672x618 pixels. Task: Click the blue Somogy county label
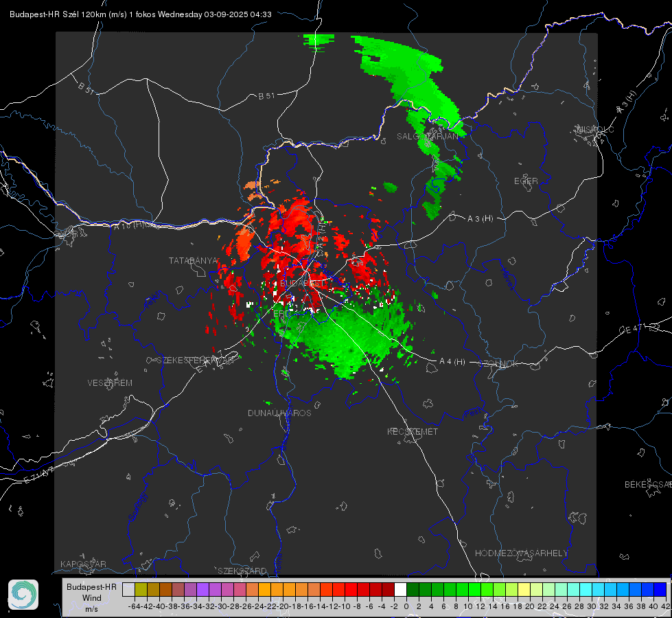pos(138,507)
